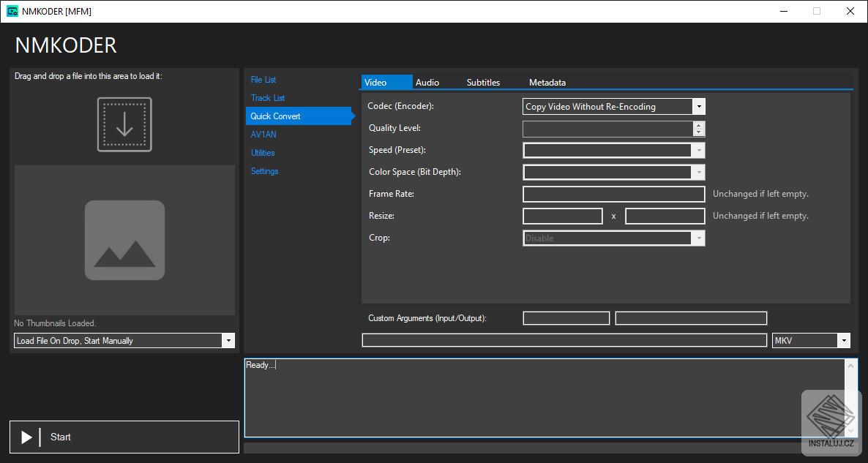Close the NMKODER window

click(850, 11)
